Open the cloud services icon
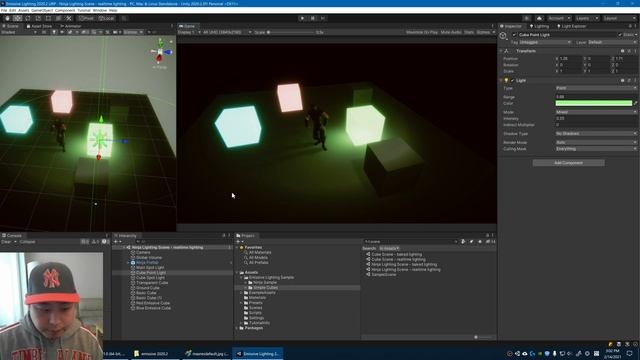 (x=539, y=18)
